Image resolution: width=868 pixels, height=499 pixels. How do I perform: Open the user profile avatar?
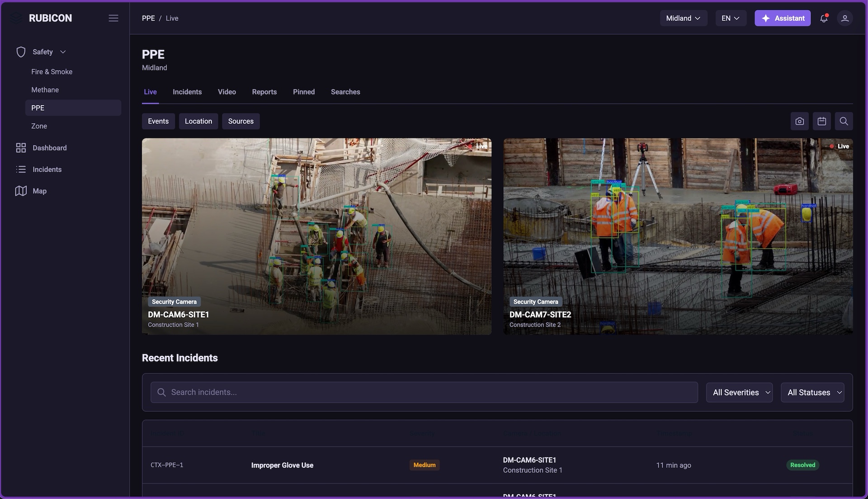[x=844, y=18]
